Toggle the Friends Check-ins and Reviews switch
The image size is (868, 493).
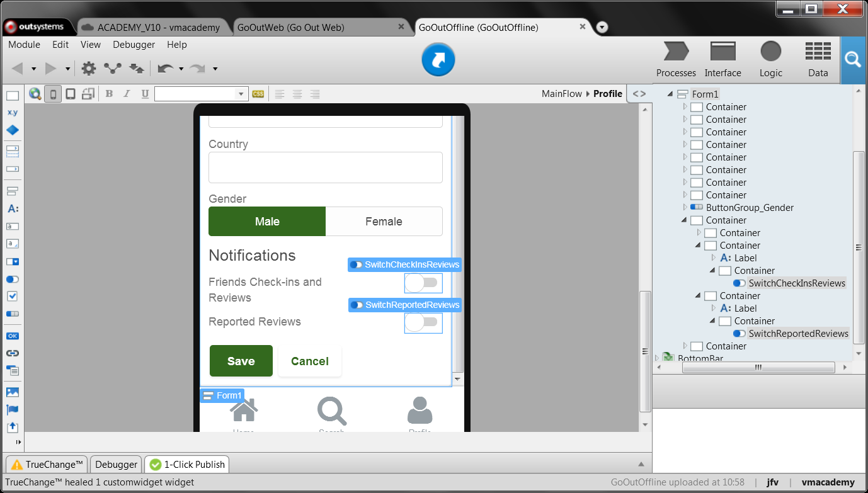[x=423, y=283]
